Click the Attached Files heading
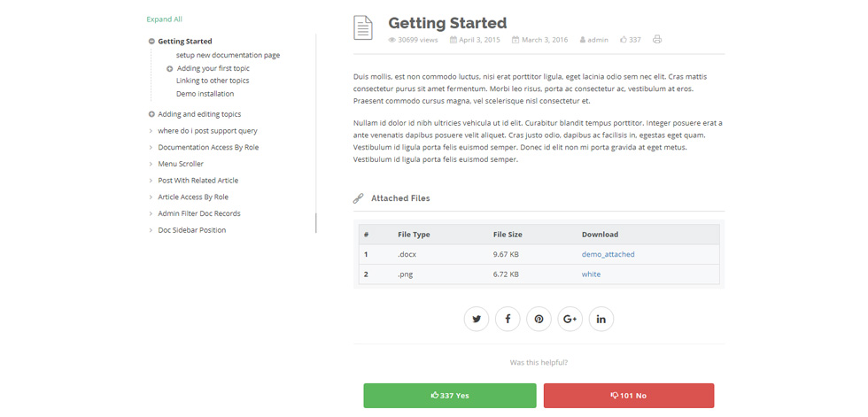 [400, 198]
